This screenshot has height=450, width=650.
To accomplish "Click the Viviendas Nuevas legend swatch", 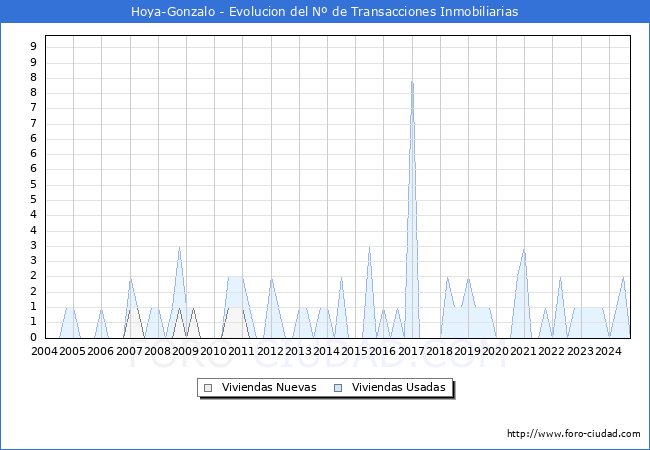I will pos(208,388).
